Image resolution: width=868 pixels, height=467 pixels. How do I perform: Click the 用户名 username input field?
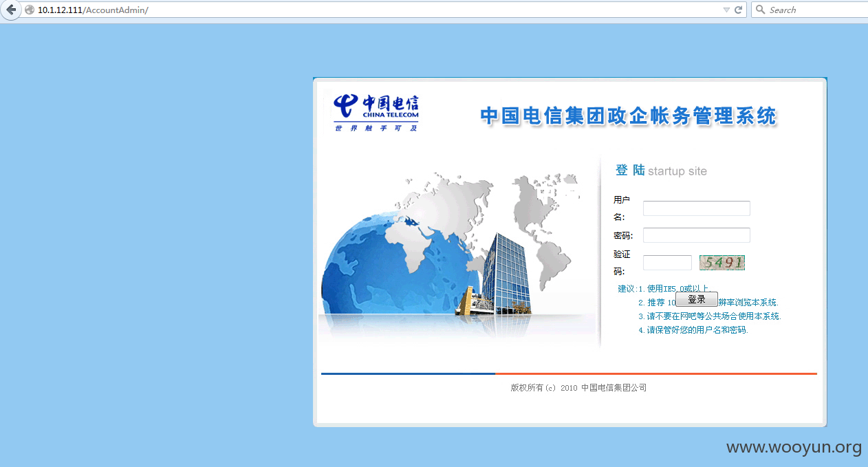696,208
